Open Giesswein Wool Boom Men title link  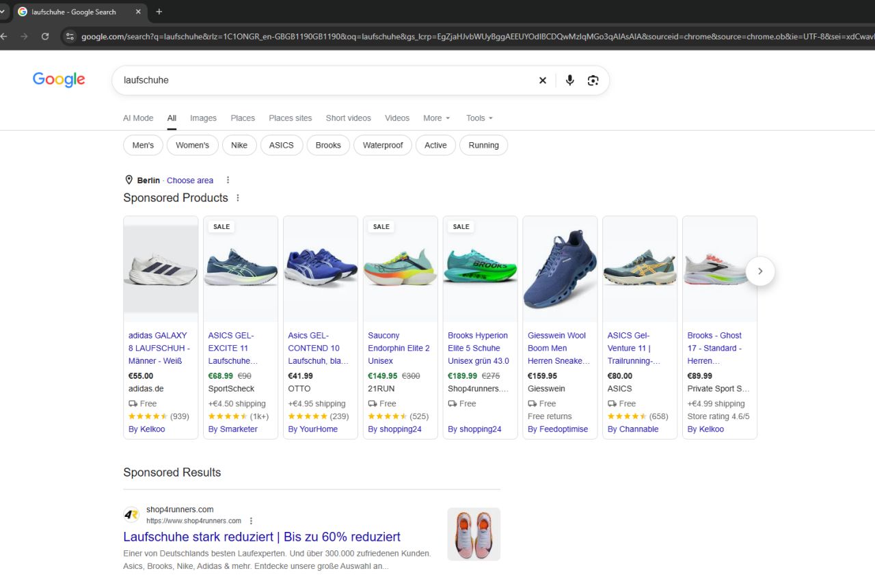[x=558, y=348]
